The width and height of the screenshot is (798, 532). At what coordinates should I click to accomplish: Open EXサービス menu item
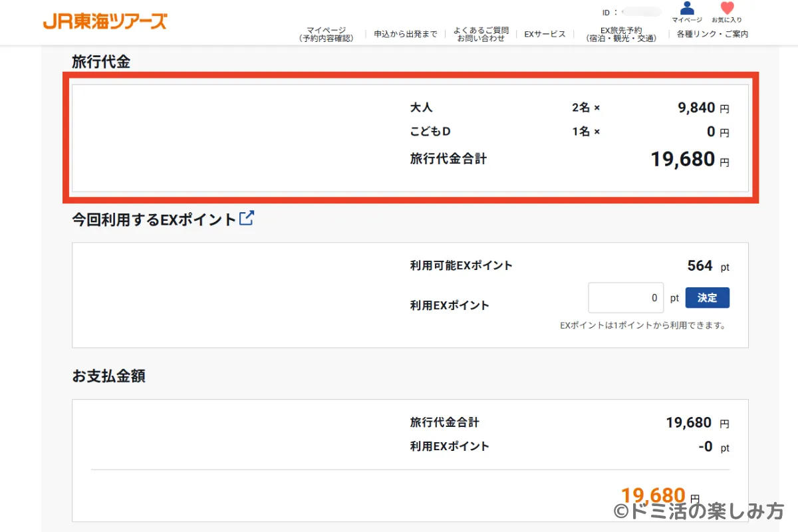[x=545, y=34]
